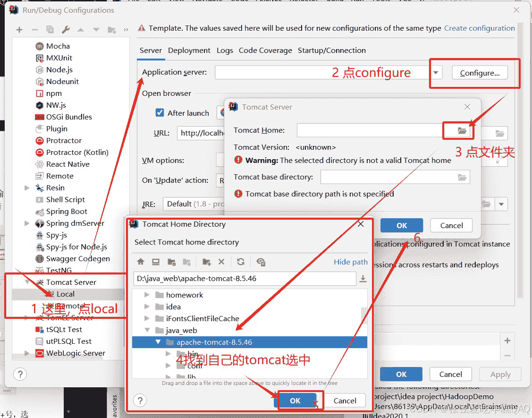Viewport: 532px width, 418px height.
Task: Select React Native template
Action: [62, 164]
